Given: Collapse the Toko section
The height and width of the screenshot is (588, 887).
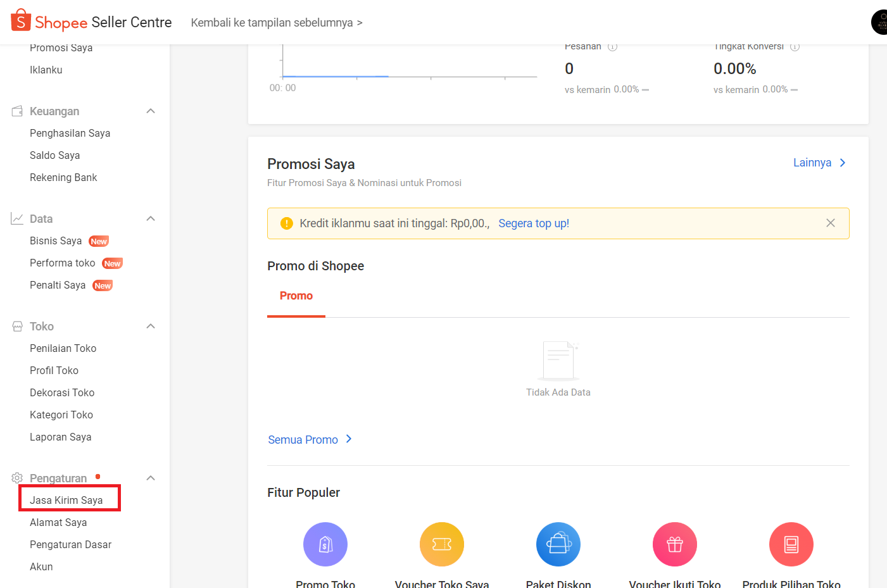Looking at the screenshot, I should (x=151, y=326).
